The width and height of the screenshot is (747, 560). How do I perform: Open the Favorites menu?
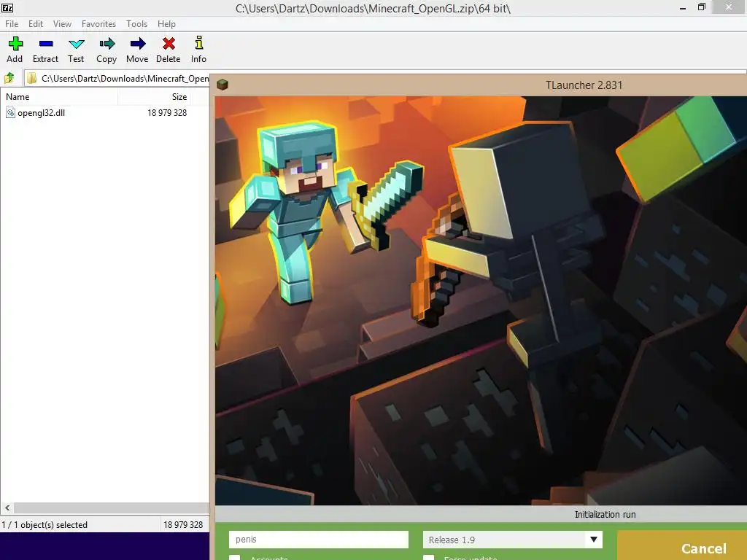(x=98, y=24)
